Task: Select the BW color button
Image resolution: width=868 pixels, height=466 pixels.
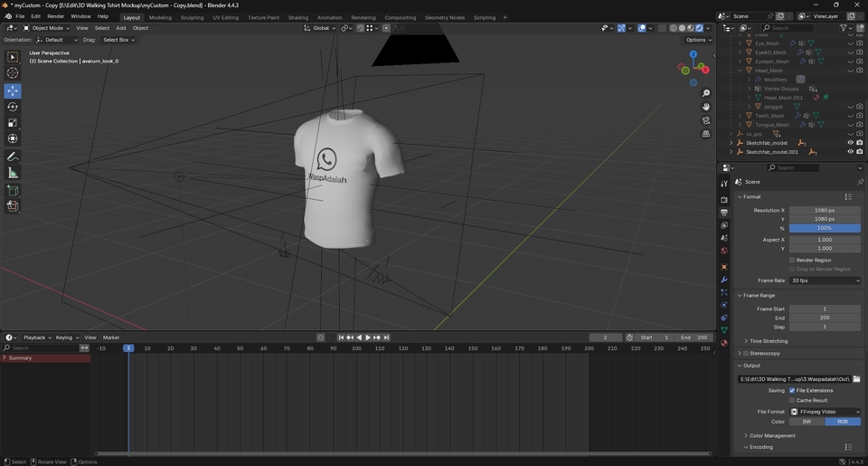Action: coord(807,422)
